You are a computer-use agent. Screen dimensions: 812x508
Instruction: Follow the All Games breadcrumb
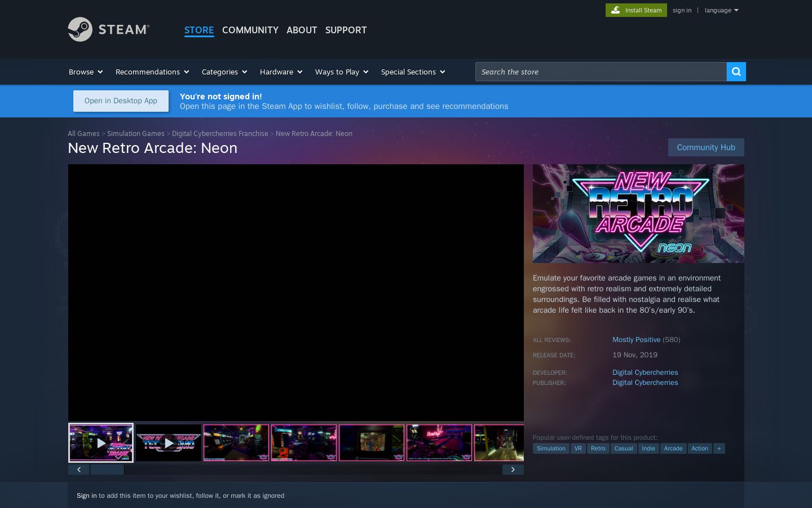(x=83, y=134)
